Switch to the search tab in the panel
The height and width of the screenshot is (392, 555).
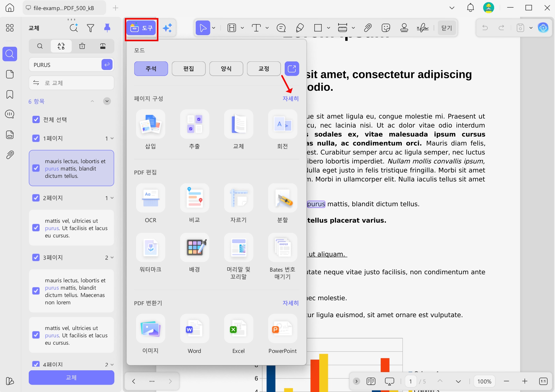pyautogui.click(x=40, y=46)
